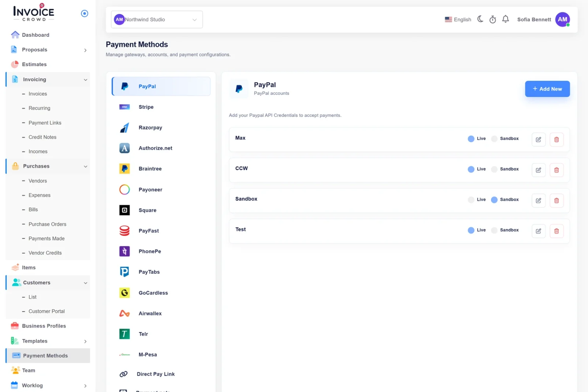Click the PayTabs logo icon

tap(125, 272)
